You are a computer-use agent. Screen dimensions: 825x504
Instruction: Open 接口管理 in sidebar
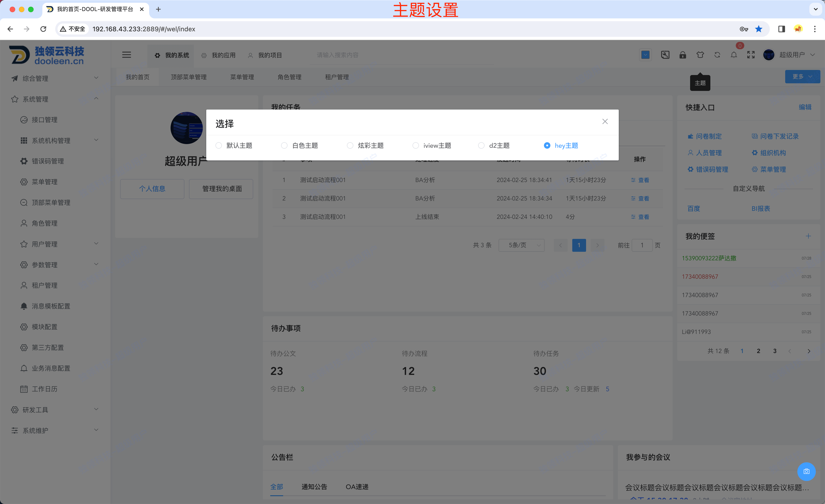(55, 120)
